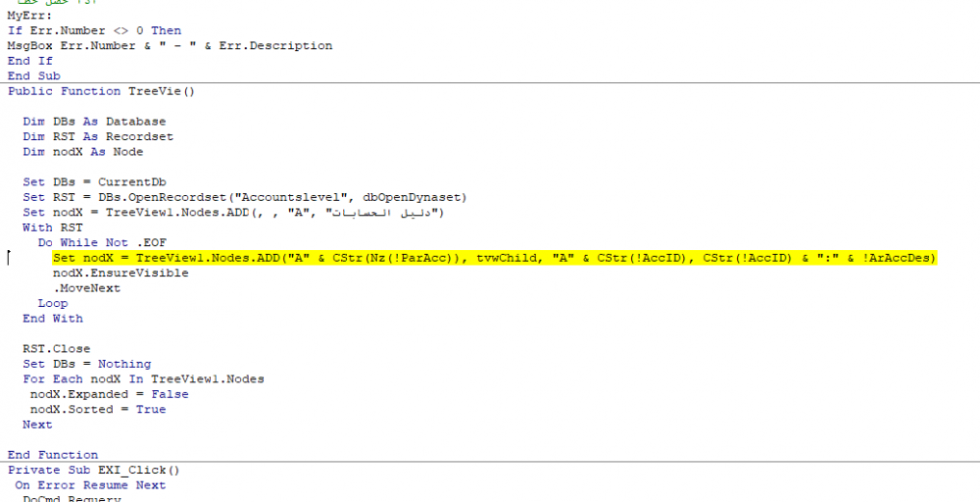Click the Dim DBs As Database line
The width and height of the screenshot is (980, 502).
pos(94,122)
